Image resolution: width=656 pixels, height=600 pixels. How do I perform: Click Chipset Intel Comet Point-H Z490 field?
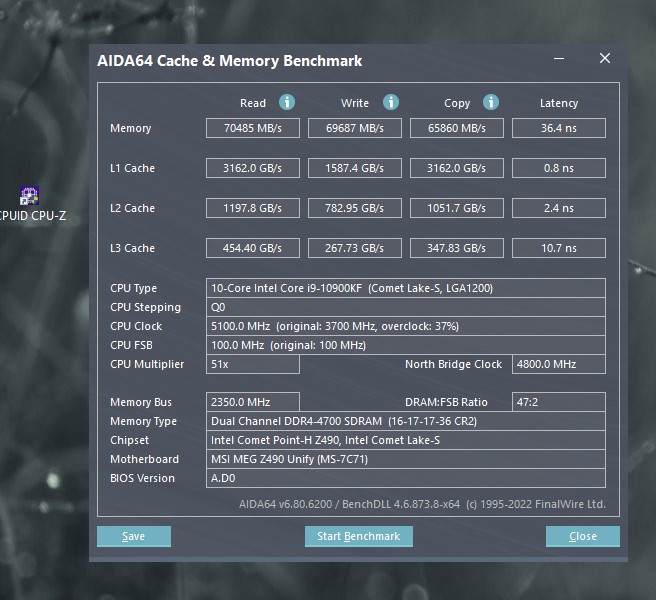(406, 440)
